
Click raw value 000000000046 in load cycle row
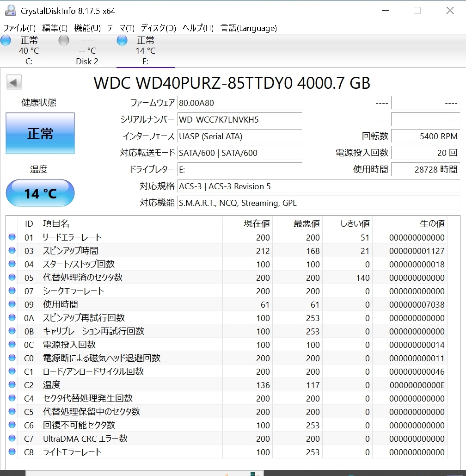417,371
